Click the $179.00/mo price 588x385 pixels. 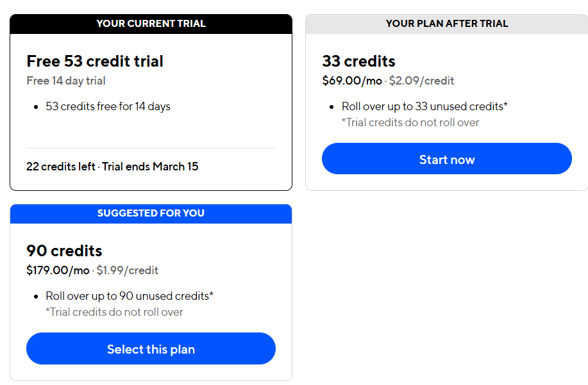click(58, 270)
